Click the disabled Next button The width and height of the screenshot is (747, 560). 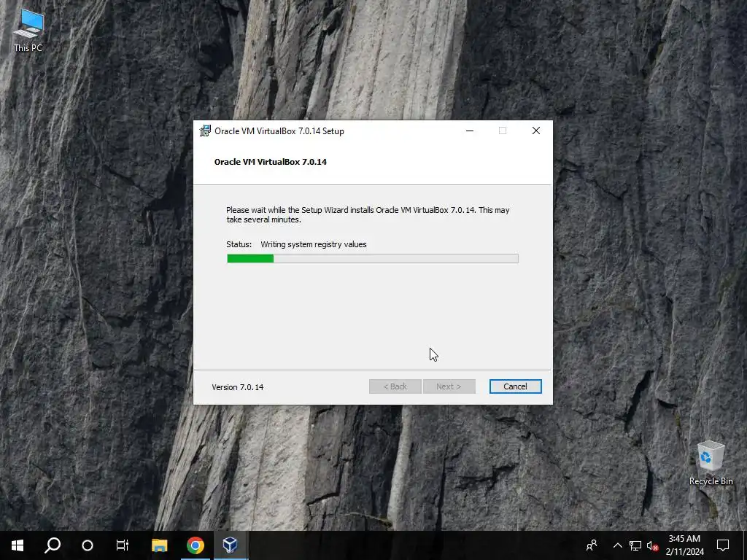[x=449, y=386]
